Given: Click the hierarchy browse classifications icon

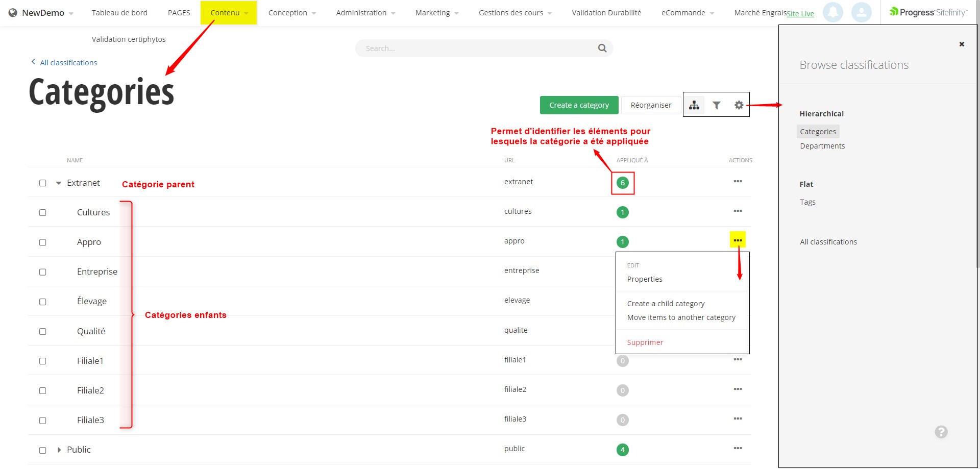Looking at the screenshot, I should pyautogui.click(x=694, y=105).
